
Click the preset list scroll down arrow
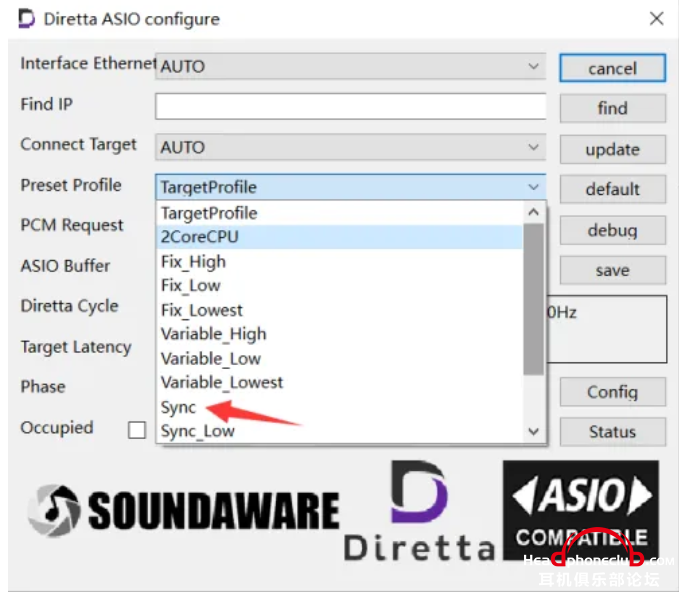[534, 431]
